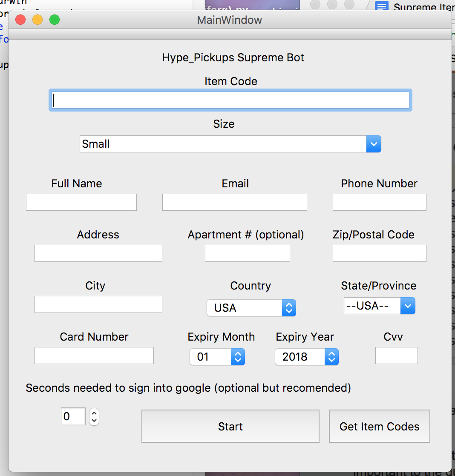Click into the Address field
This screenshot has width=455, height=476.
click(x=98, y=253)
